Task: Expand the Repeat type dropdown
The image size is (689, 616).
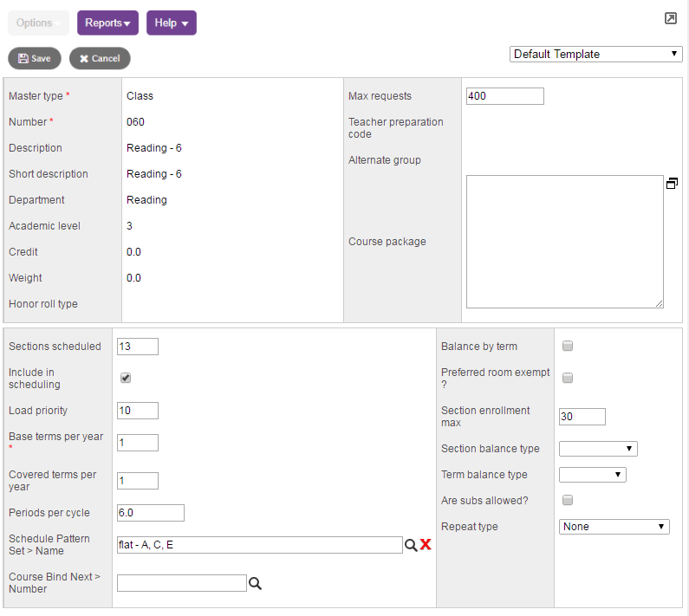Action: 614,527
